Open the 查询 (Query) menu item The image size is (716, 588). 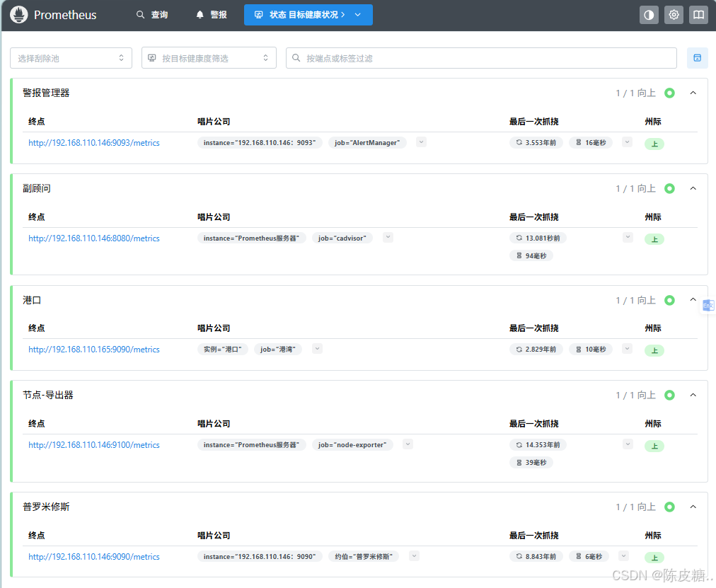[x=153, y=15]
